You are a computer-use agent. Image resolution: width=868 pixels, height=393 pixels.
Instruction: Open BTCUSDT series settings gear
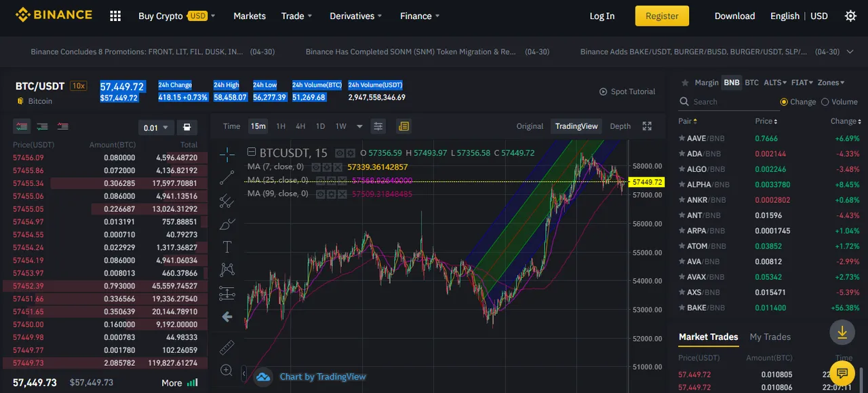351,153
